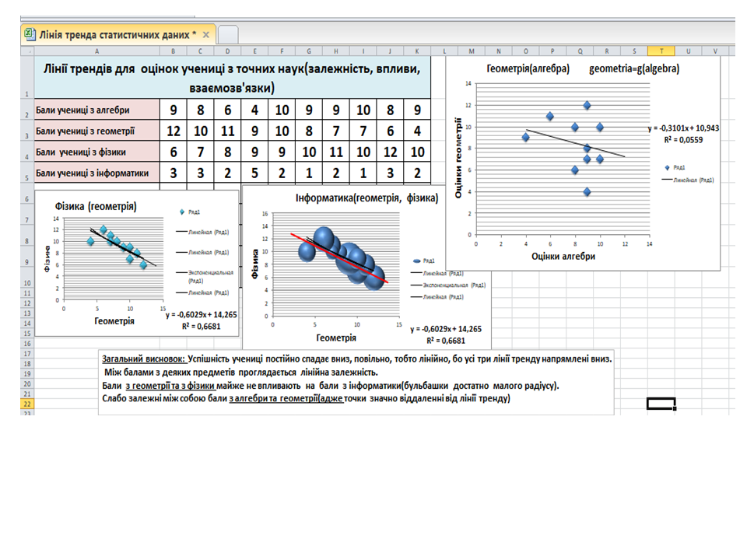Image resolution: width=747 pixels, height=560 pixels.
Task: Select the geometry row cell containing 12
Action: (174, 131)
